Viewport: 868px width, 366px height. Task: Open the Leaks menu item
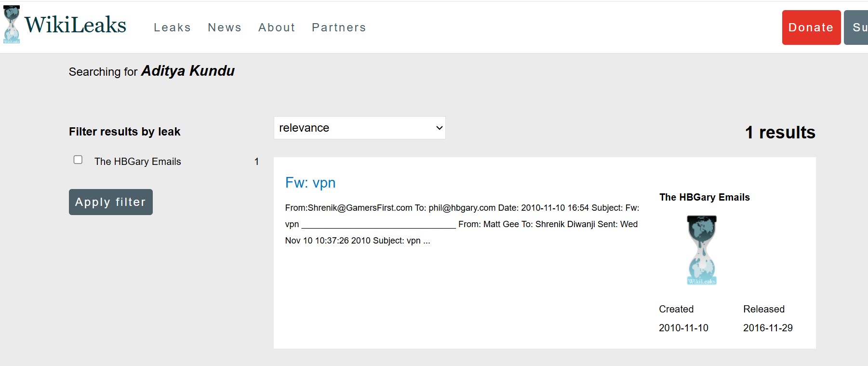[x=172, y=27]
